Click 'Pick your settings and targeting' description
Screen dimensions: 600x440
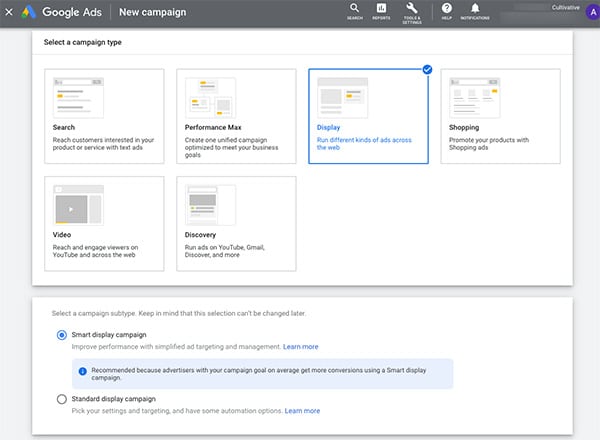[x=177, y=411]
